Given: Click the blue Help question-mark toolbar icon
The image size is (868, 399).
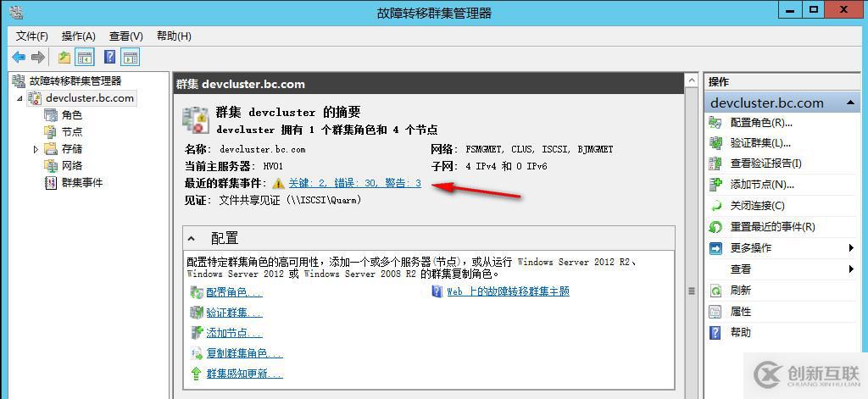Looking at the screenshot, I should pos(110,57).
